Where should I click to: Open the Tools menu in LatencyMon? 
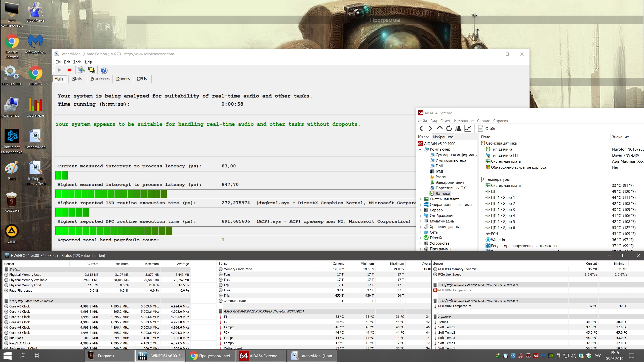tap(77, 62)
